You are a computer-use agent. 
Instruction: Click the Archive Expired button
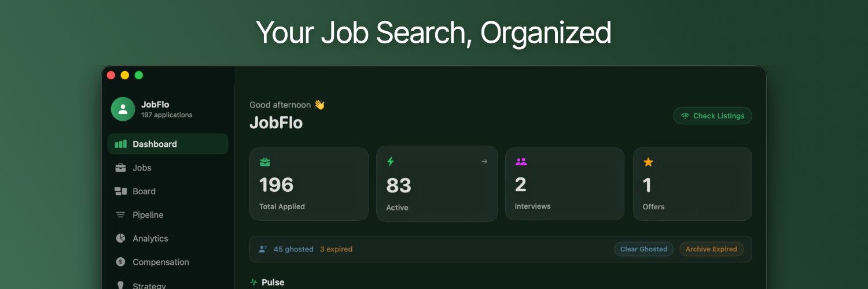[711, 249]
